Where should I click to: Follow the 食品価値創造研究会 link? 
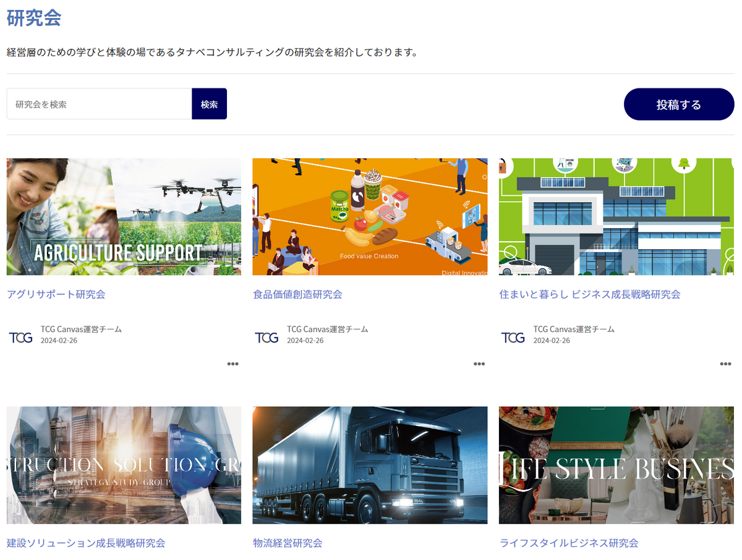point(297,294)
